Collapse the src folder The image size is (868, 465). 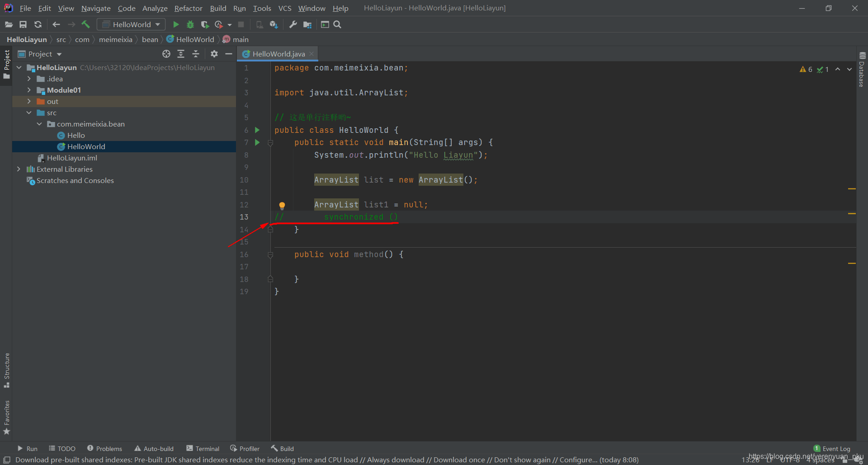[29, 113]
